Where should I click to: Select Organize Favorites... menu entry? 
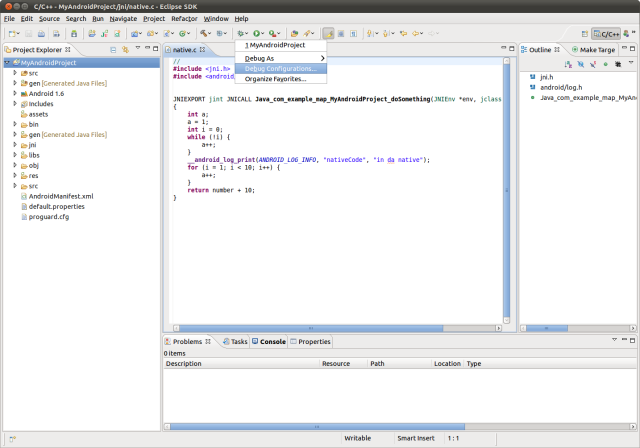(x=275, y=79)
